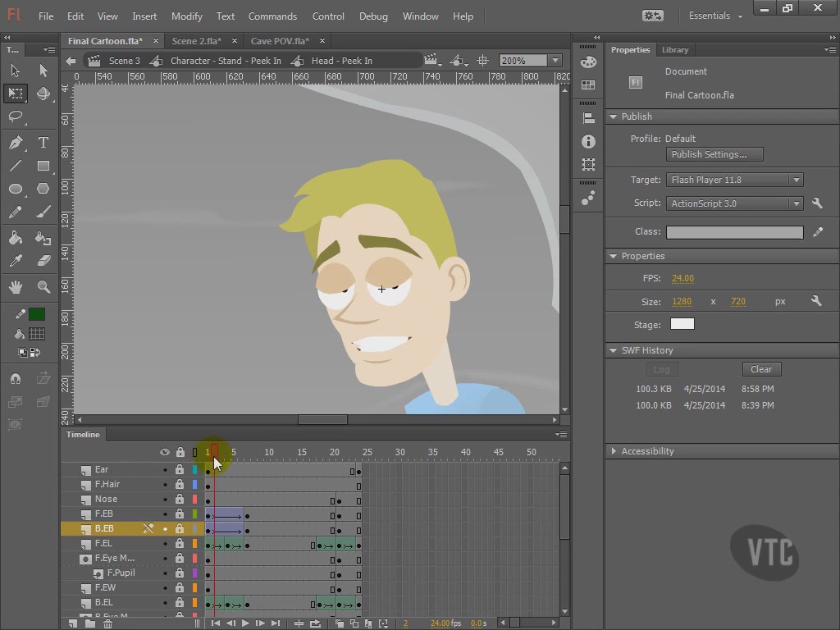Select the Text tool
The height and width of the screenshot is (630, 840).
click(43, 143)
